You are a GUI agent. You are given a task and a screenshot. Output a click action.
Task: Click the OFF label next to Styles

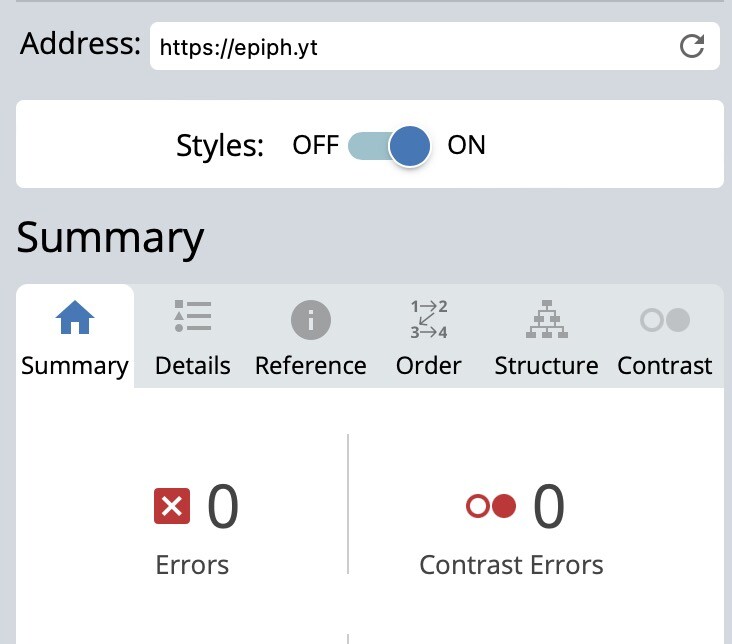coord(316,145)
